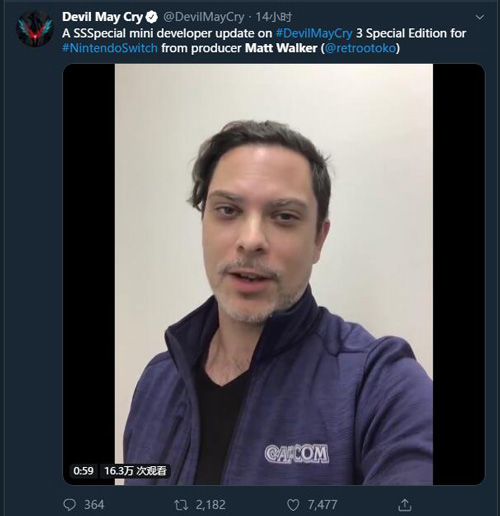
Task: Open the 14小时 timestamp link
Action: [273, 17]
